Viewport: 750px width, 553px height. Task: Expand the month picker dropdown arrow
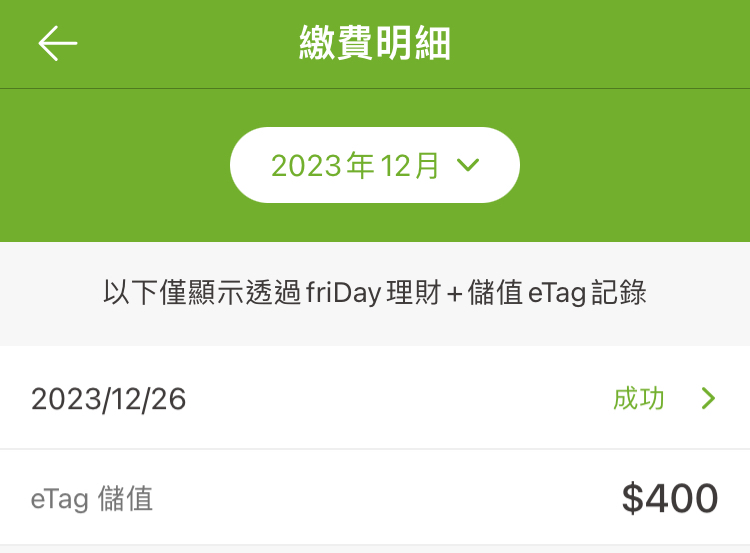(468, 165)
